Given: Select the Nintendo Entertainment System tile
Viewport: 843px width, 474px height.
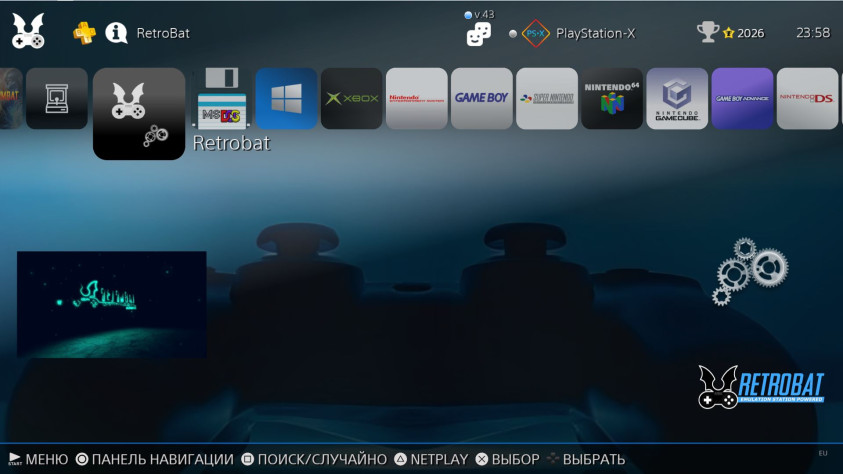Looking at the screenshot, I should (x=417, y=98).
